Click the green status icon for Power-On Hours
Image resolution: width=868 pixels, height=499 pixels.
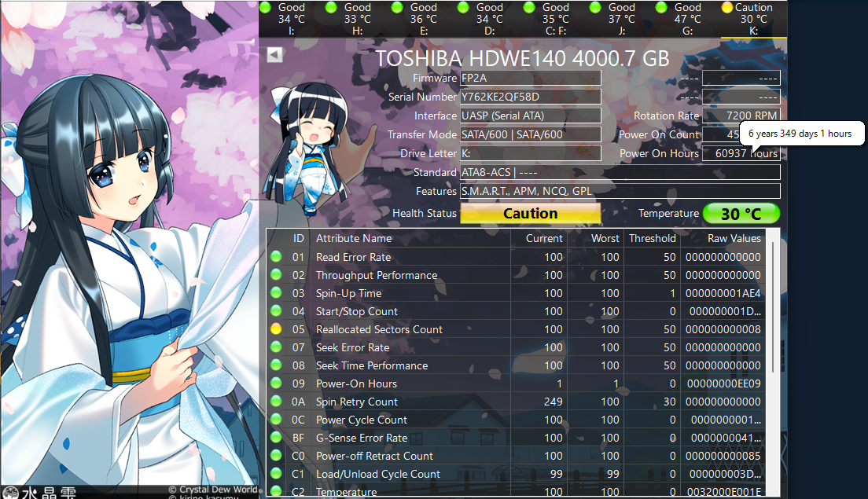click(276, 383)
